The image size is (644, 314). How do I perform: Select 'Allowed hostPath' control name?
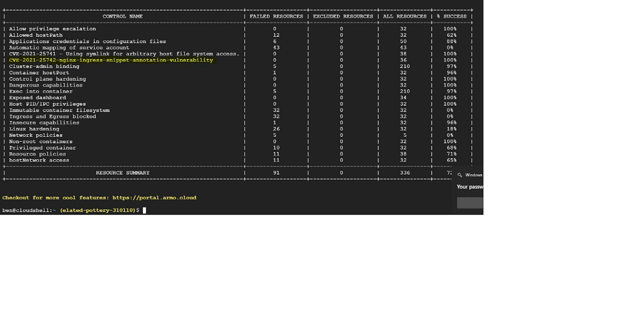(x=36, y=35)
